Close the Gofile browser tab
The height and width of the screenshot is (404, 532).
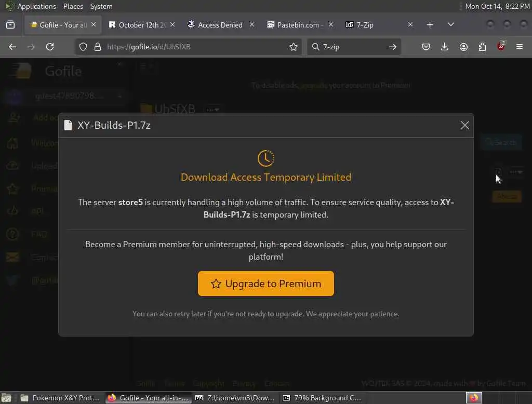[94, 24]
